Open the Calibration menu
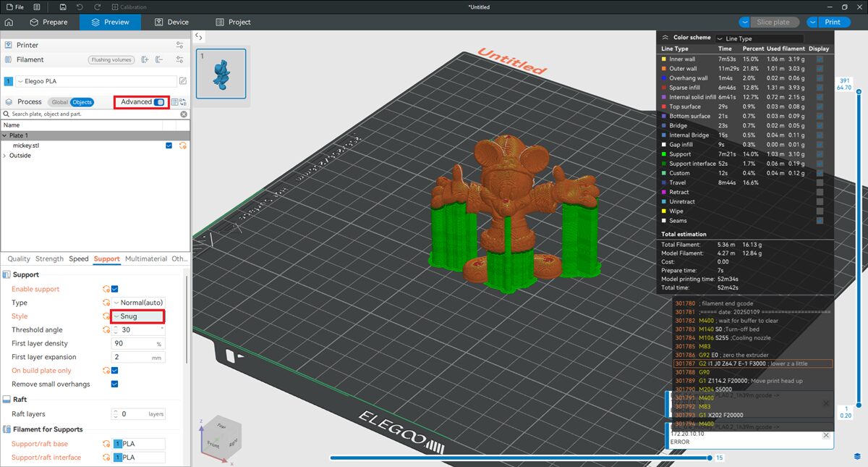Image resolution: width=868 pixels, height=467 pixels. coord(129,7)
